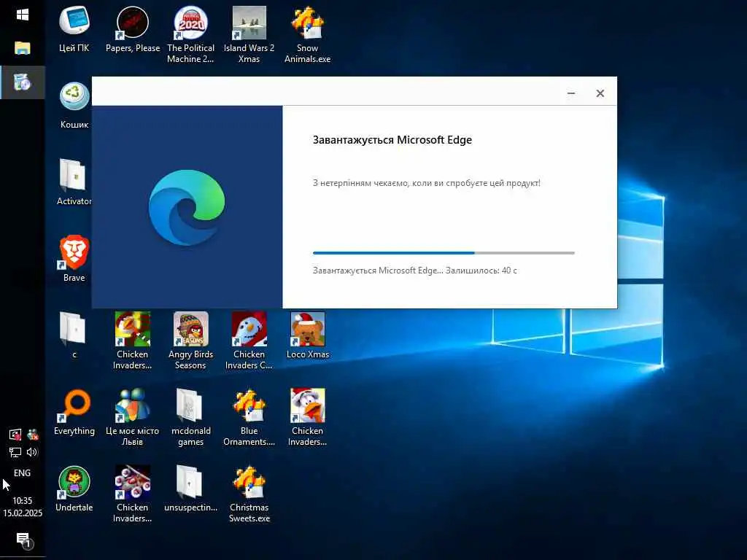Select Undertale shortcut
Image resolution: width=747 pixels, height=560 pixels.
pyautogui.click(x=74, y=488)
